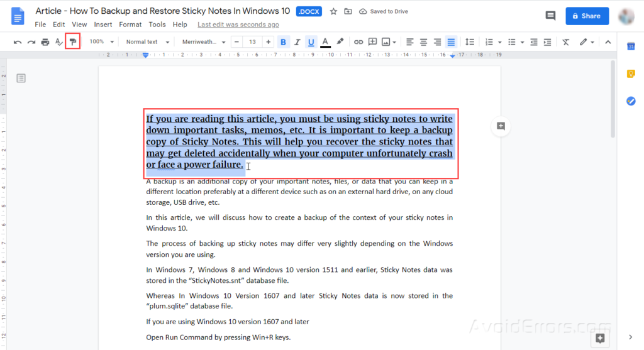Toggle the numbered list
Viewport: 644px width, 350px height.
(489, 42)
